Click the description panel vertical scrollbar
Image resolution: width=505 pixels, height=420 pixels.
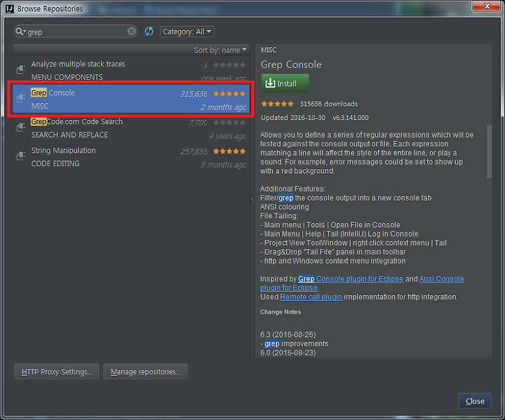coord(490,151)
